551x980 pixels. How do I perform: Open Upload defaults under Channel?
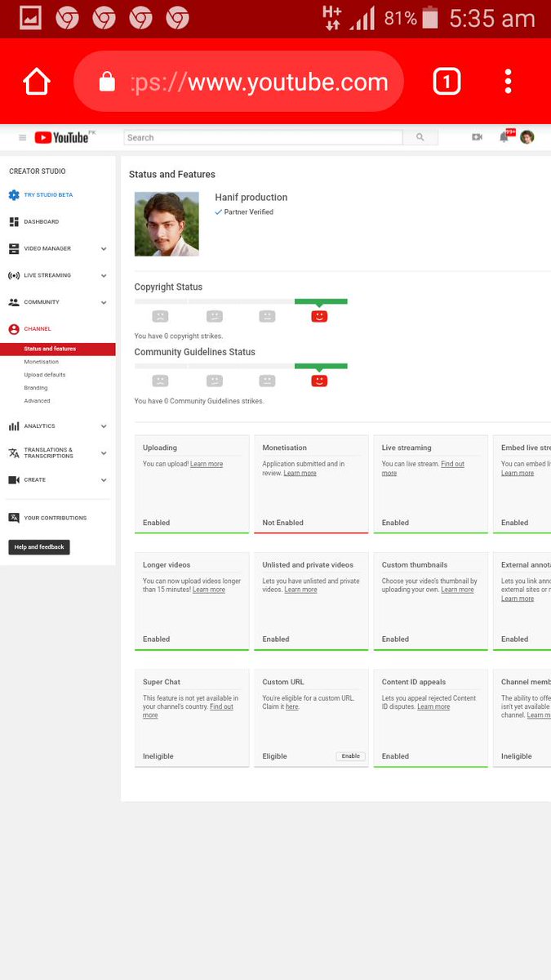(x=45, y=375)
